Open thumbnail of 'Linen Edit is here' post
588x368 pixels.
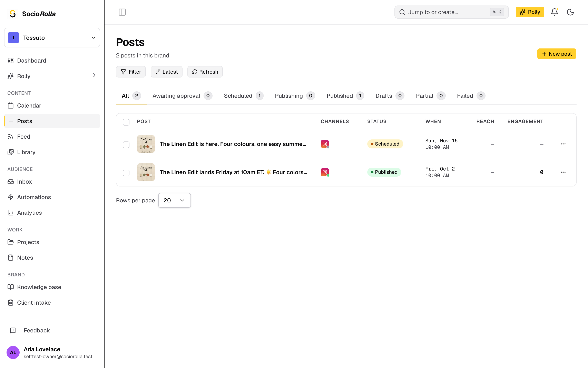[146, 144]
